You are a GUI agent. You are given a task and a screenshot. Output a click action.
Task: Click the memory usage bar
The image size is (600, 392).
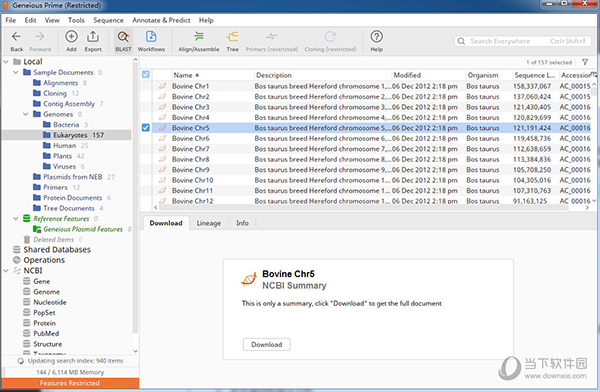70,372
